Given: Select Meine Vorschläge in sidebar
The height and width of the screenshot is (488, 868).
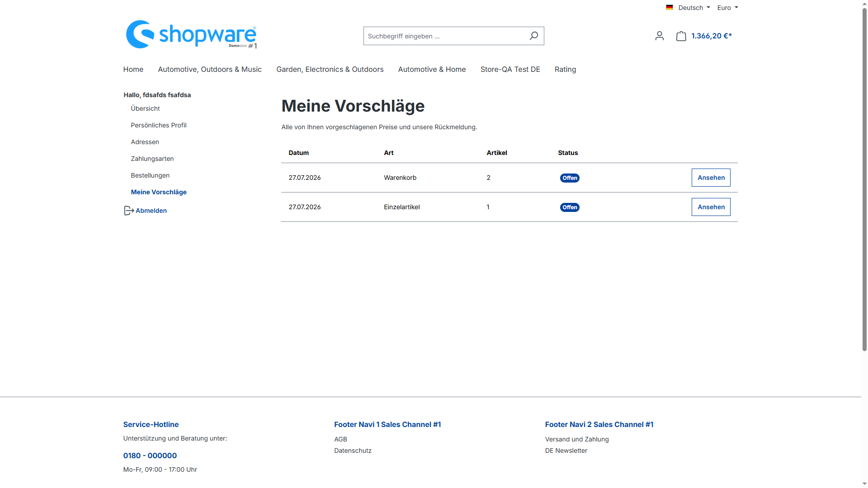Looking at the screenshot, I should click(158, 192).
